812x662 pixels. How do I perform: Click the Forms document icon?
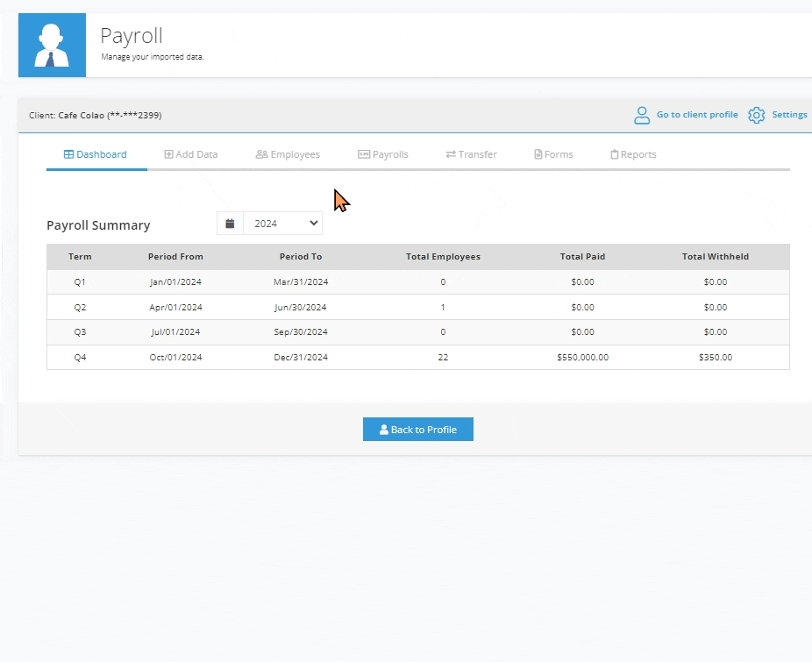point(538,154)
